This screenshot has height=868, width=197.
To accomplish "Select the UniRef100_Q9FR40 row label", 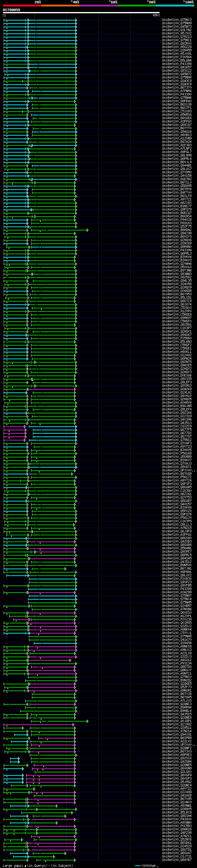I will pos(177,101).
